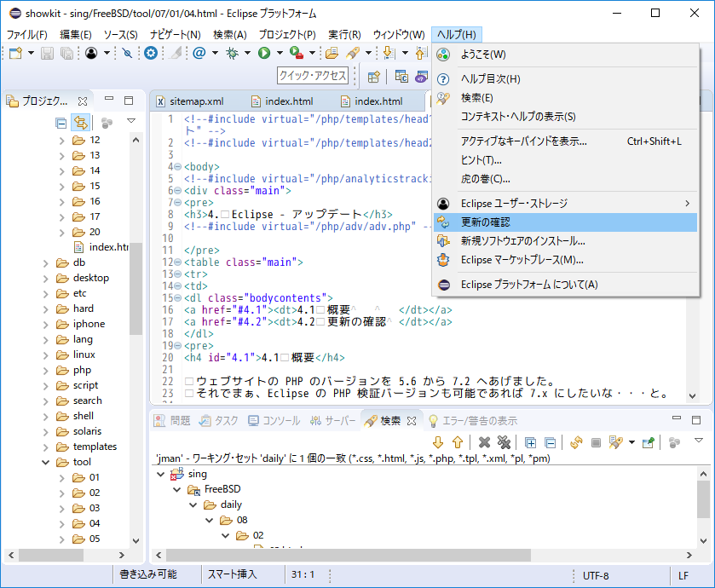
Task: Expand the iphone folder
Action: [46, 325]
